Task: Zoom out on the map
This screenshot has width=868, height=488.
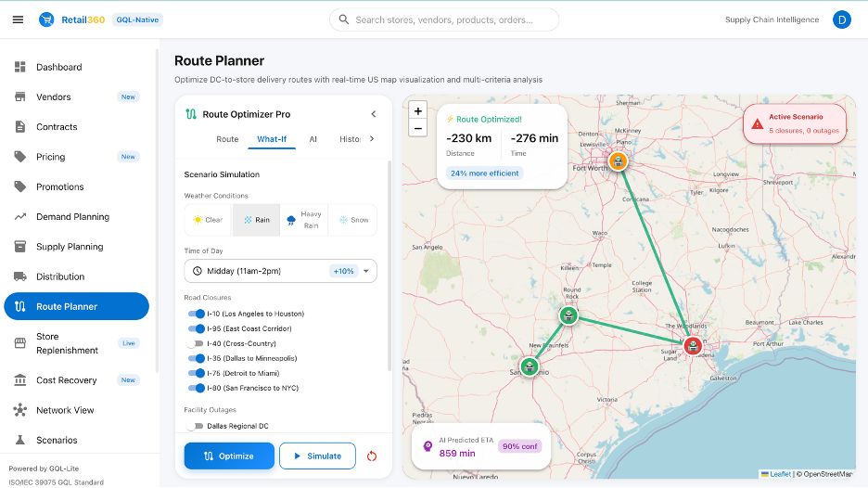Action: [x=418, y=128]
